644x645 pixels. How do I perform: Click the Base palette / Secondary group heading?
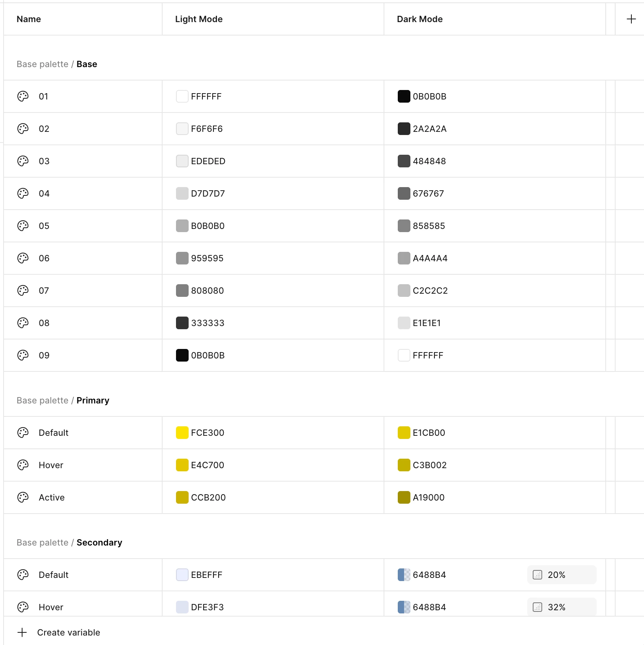(x=69, y=542)
